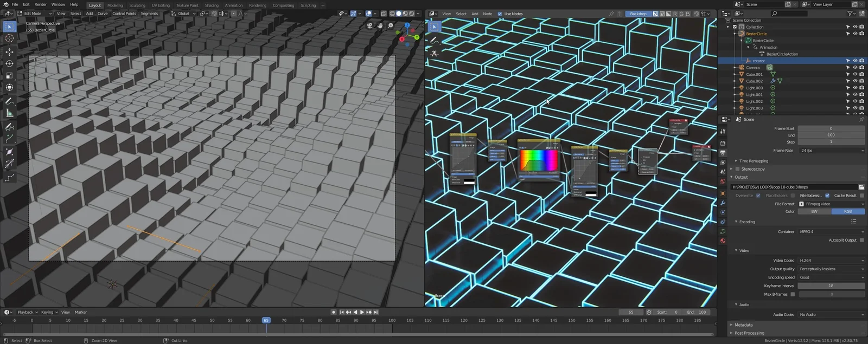Open the Modifiers wrench properties tab

[x=723, y=203]
